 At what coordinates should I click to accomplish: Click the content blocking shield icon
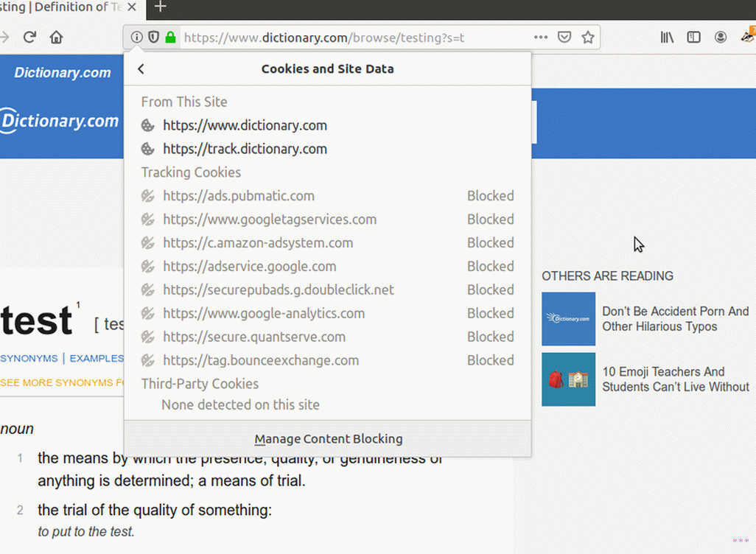[153, 38]
